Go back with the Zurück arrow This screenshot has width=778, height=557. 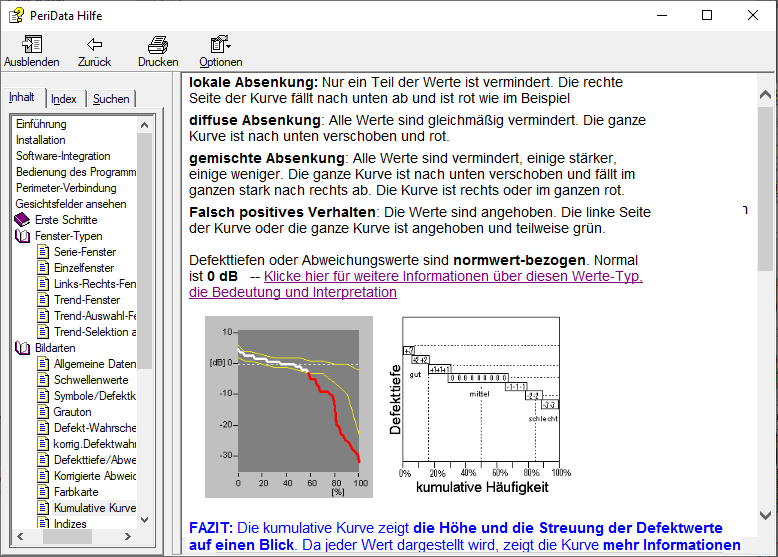(94, 51)
